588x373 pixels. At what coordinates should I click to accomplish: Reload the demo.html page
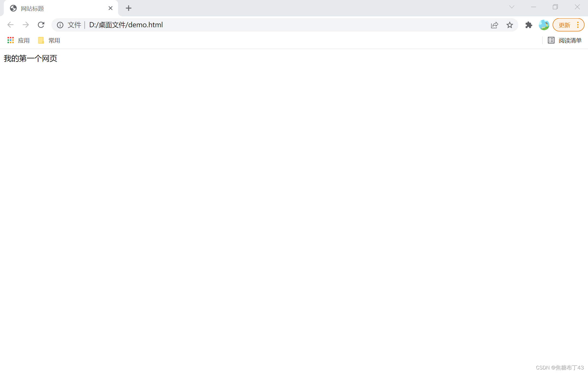[x=41, y=25]
